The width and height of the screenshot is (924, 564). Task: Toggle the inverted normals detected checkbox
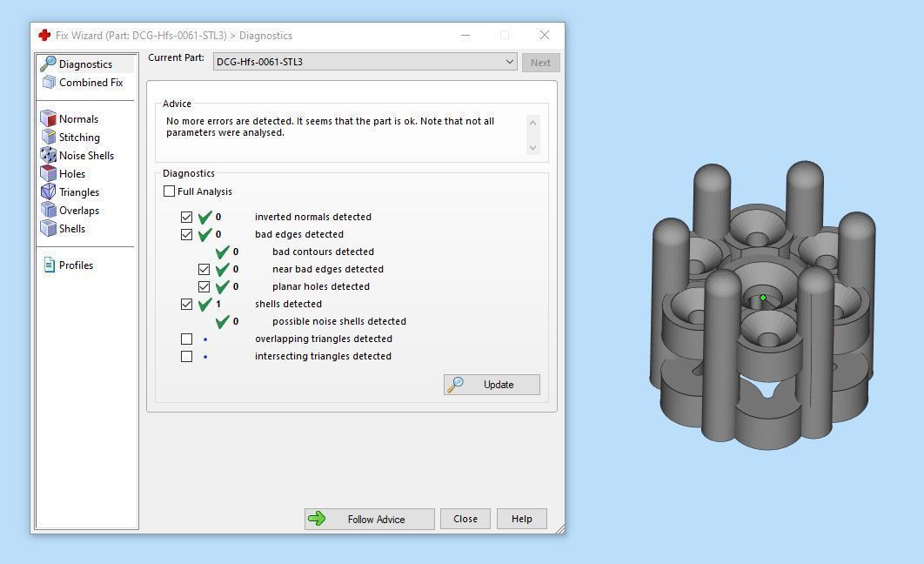187,217
